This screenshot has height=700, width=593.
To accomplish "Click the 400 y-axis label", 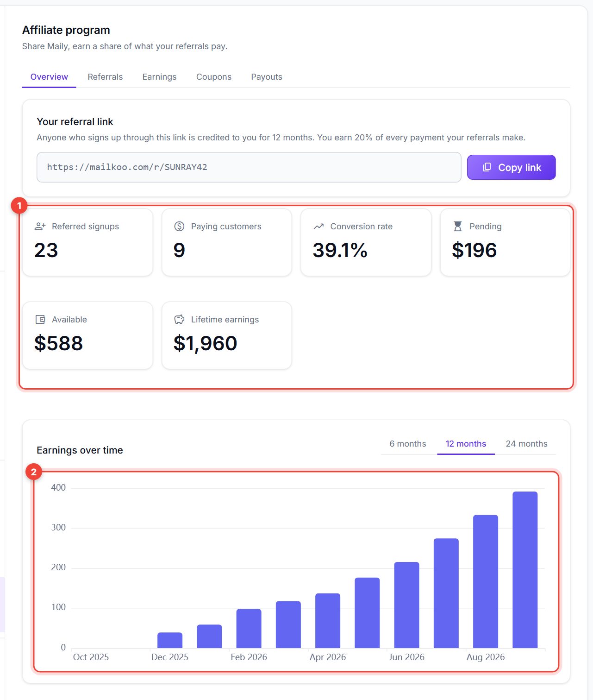I will pyautogui.click(x=58, y=487).
